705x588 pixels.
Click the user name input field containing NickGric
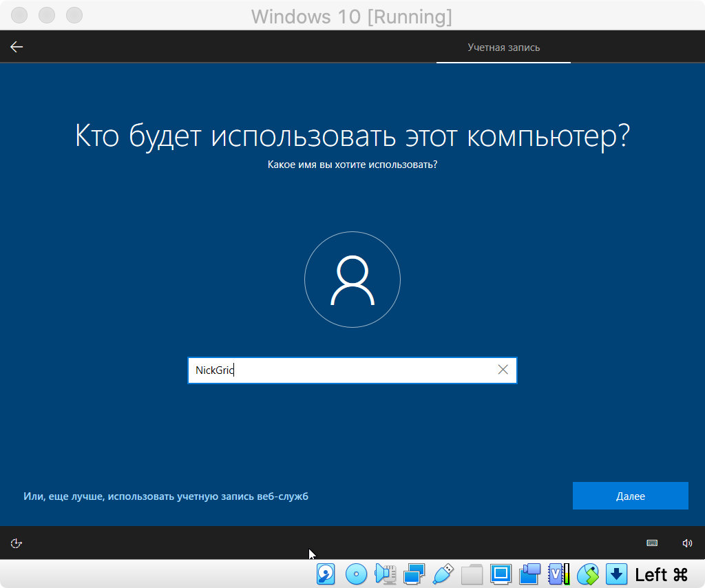352,370
